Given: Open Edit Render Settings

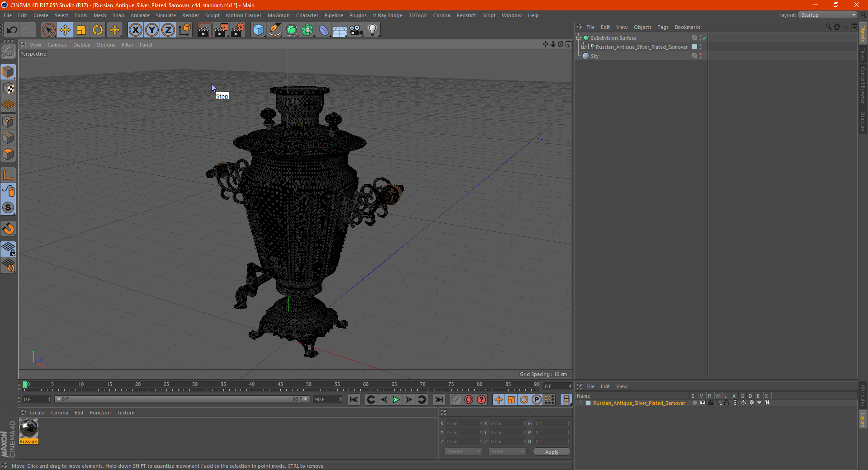Looking at the screenshot, I should coord(238,30).
